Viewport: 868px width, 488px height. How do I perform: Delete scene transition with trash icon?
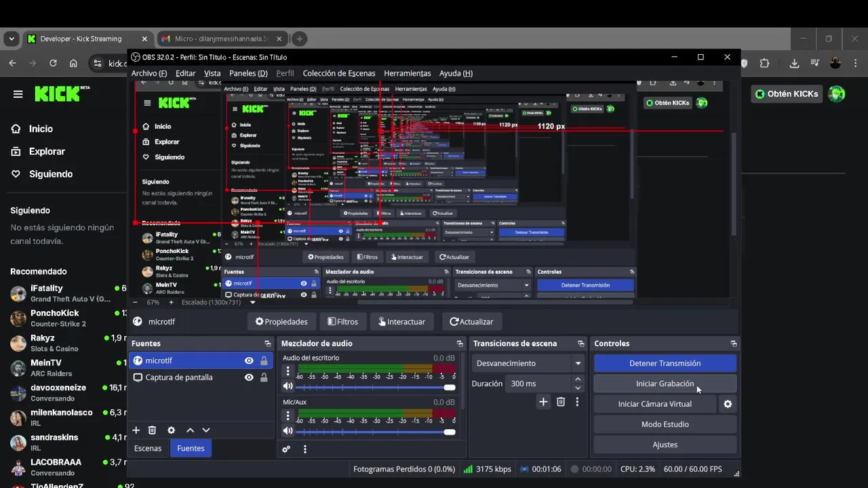click(x=561, y=402)
